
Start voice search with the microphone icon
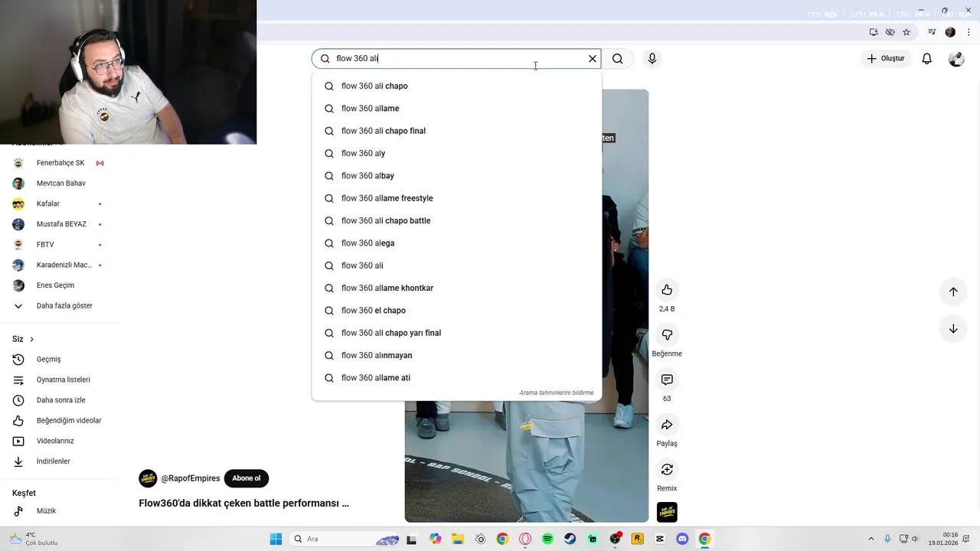coord(652,59)
